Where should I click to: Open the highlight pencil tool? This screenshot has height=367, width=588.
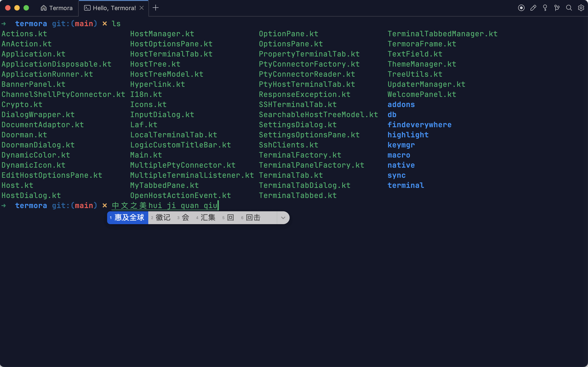pyautogui.click(x=533, y=8)
